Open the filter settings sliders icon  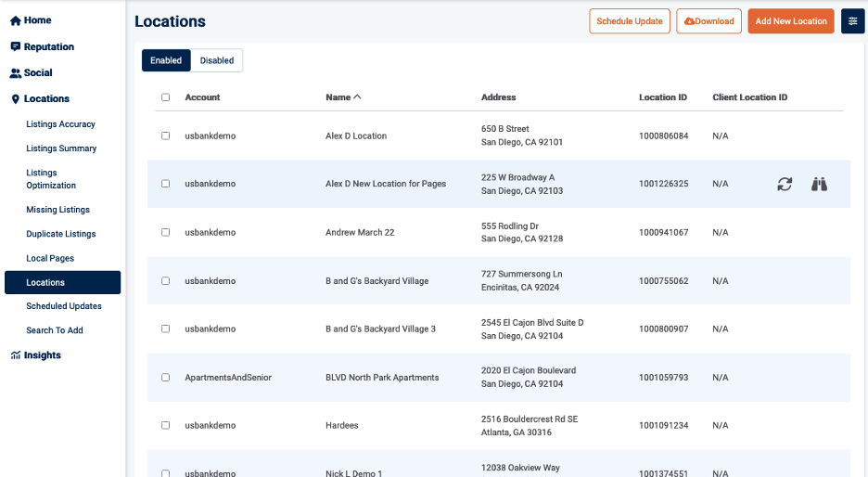(852, 21)
